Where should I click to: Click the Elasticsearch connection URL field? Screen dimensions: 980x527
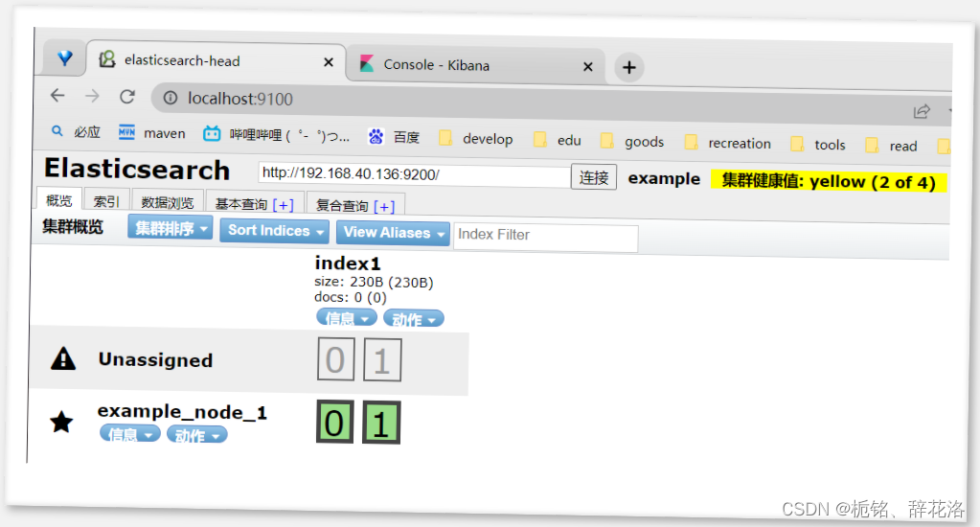(414, 173)
